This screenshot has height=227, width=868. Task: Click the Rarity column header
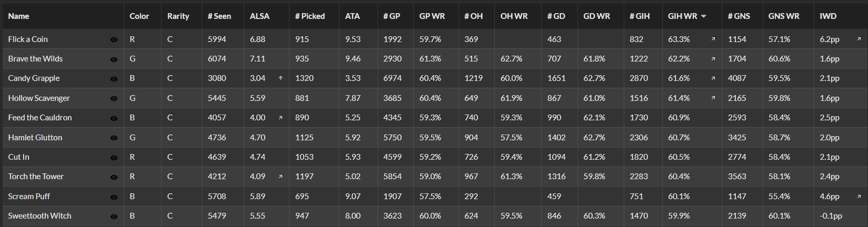(178, 16)
